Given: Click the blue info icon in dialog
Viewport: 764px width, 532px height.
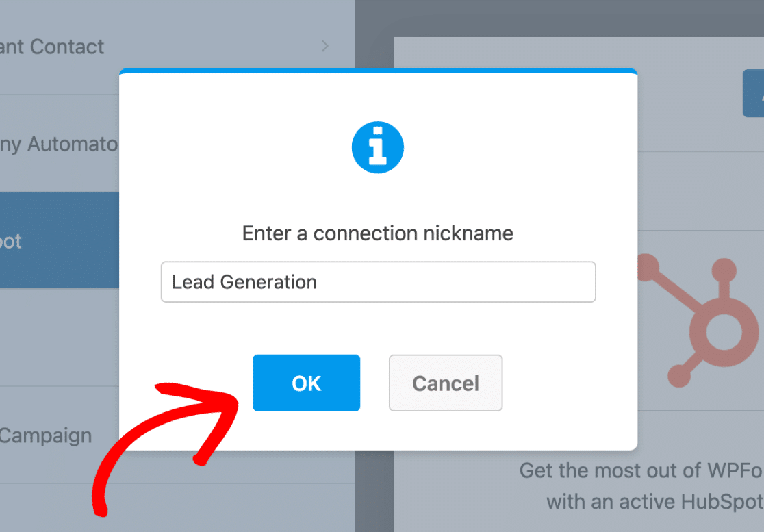Looking at the screenshot, I should (378, 147).
